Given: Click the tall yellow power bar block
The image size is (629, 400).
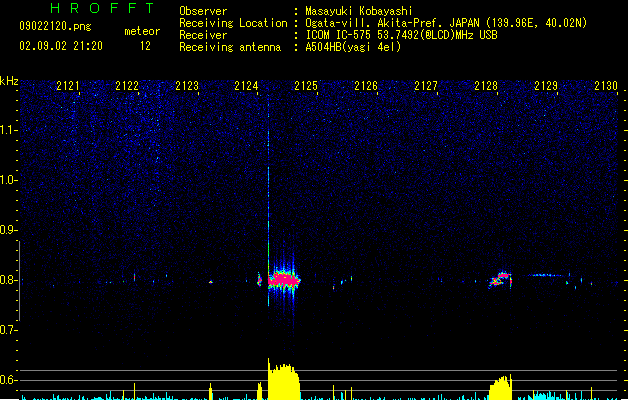Looking at the screenshot, I should [284, 379].
